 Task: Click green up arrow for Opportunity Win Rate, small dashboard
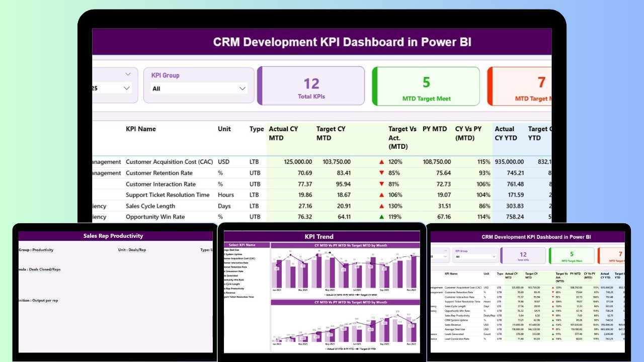tap(553, 311)
